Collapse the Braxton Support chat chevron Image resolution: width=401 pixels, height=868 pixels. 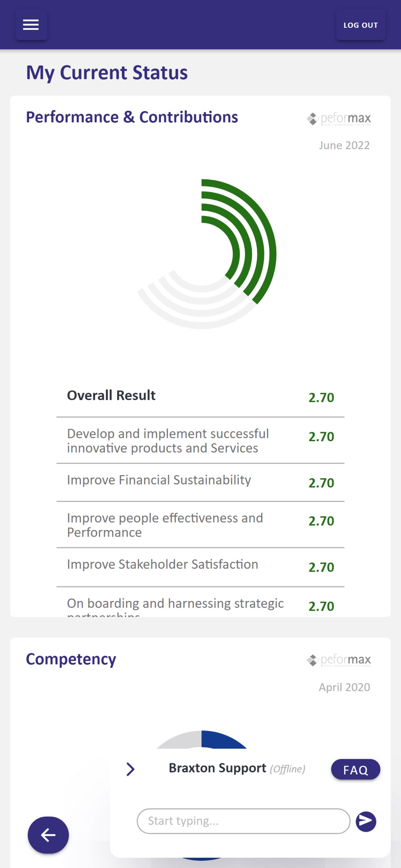tap(130, 769)
